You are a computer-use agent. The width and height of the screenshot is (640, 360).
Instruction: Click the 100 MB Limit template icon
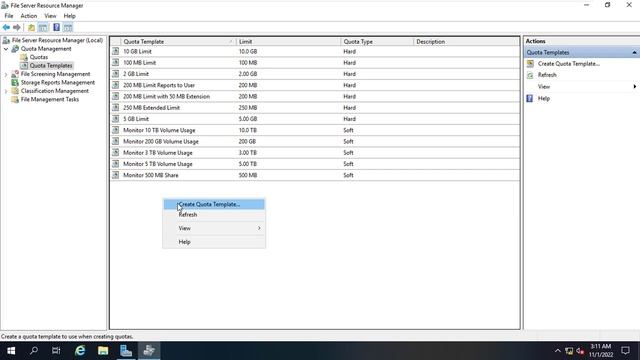click(116, 62)
